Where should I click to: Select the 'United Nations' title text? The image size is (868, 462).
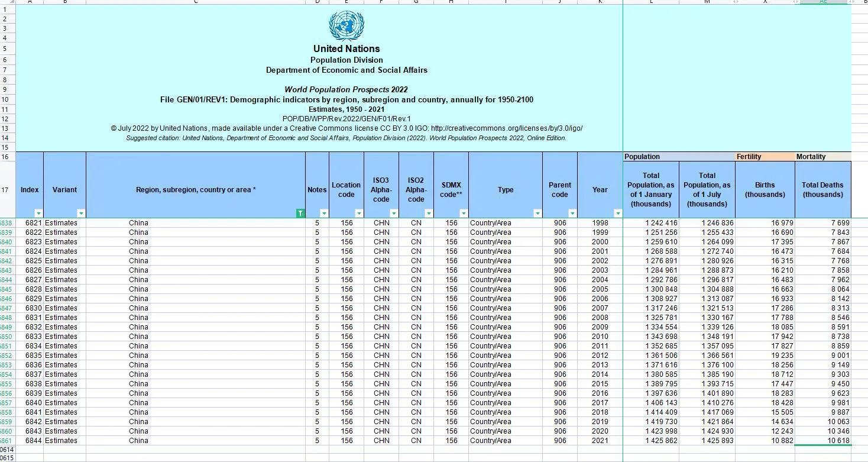346,49
